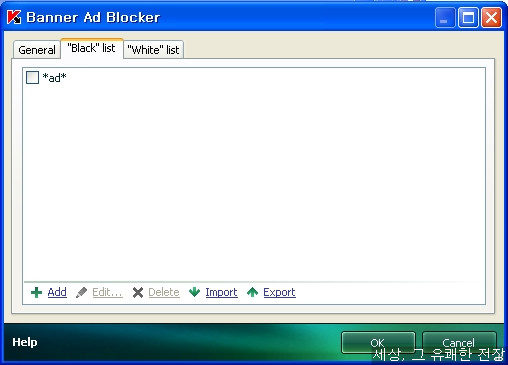Click the Kaspersky logo in title bar
Image resolution: width=508 pixels, height=365 pixels.
click(14, 17)
